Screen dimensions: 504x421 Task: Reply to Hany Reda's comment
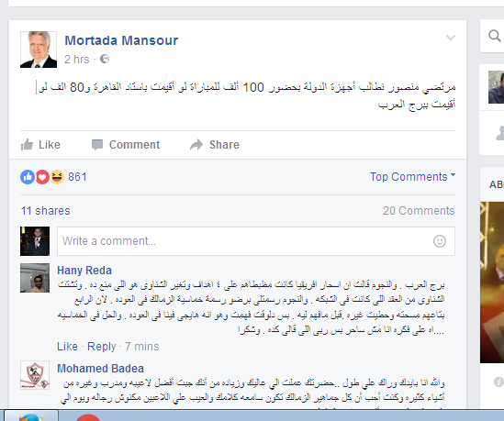[x=101, y=347]
